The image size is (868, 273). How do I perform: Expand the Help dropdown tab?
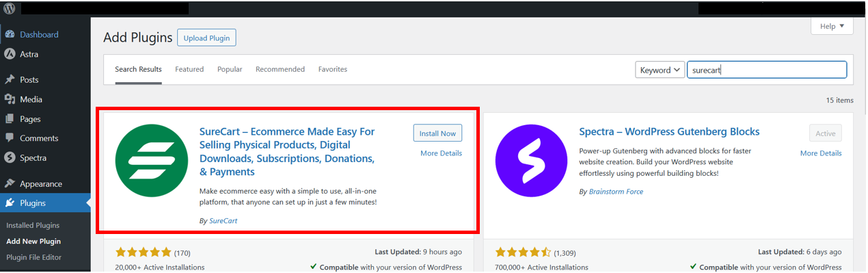(832, 26)
